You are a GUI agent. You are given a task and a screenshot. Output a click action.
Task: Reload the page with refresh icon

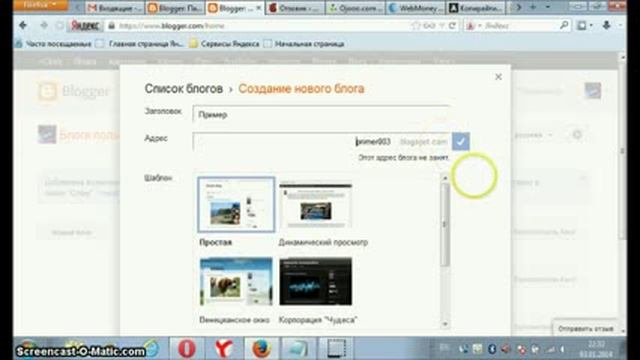[x=452, y=26]
